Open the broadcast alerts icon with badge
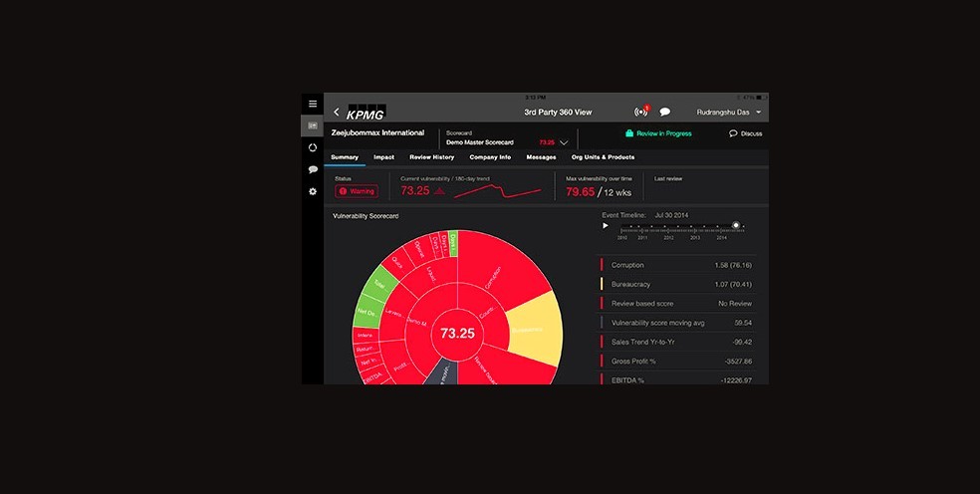This screenshot has height=494, width=980. coord(640,113)
